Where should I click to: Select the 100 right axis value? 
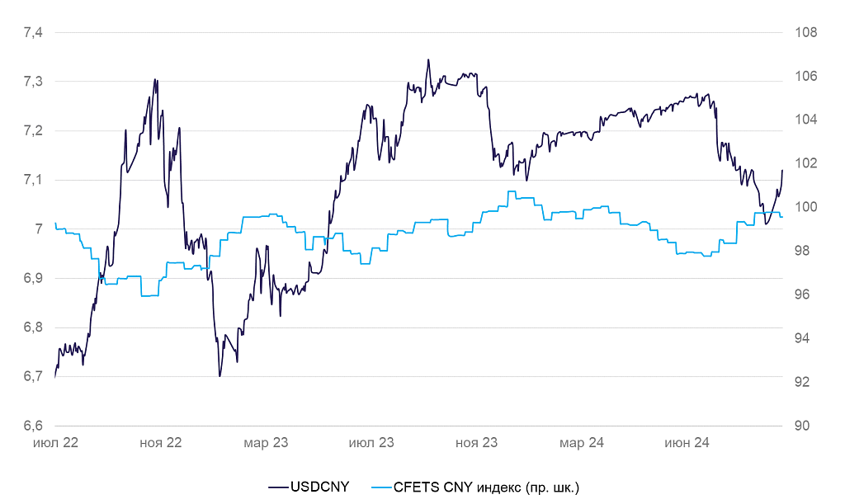pos(805,208)
